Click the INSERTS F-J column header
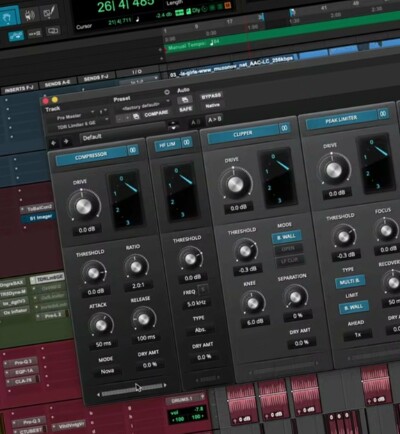Image resolution: width=400 pixels, height=434 pixels. coord(19,89)
